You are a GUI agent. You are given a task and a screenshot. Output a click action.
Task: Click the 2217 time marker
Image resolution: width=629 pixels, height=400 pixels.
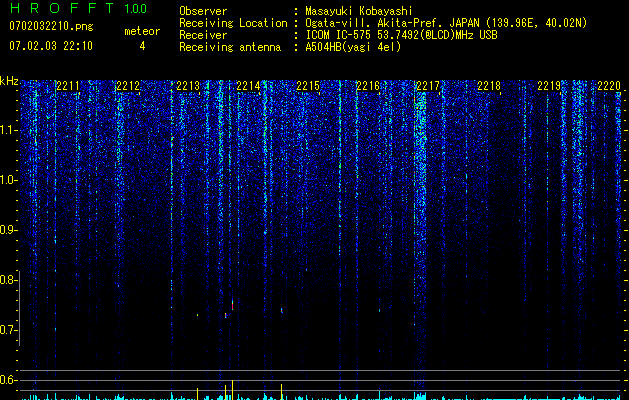tap(428, 85)
